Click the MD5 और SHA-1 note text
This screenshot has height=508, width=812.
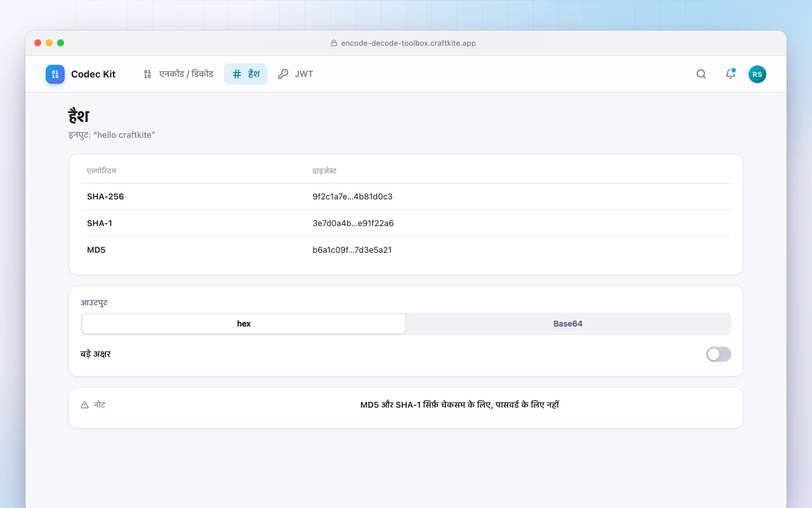click(x=459, y=405)
